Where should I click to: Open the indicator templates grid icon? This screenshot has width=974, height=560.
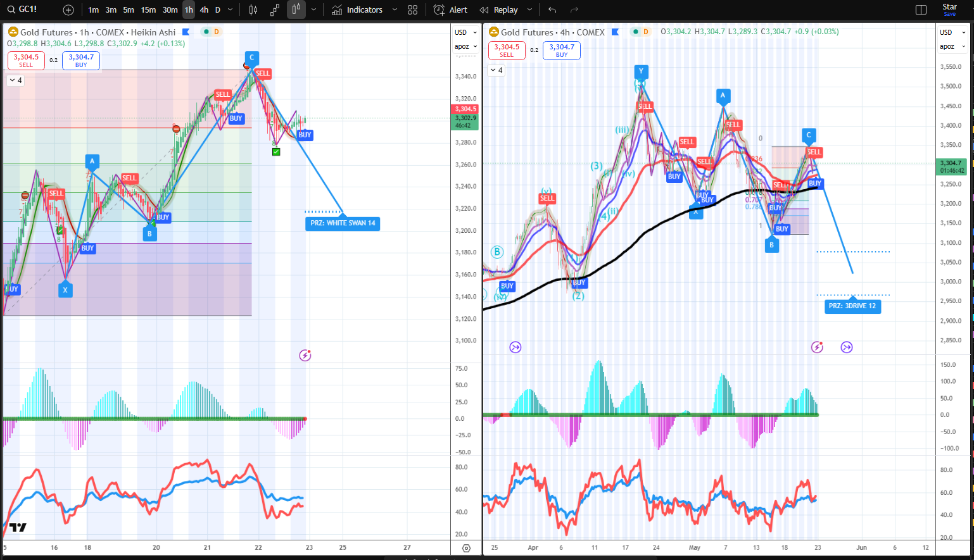click(413, 10)
